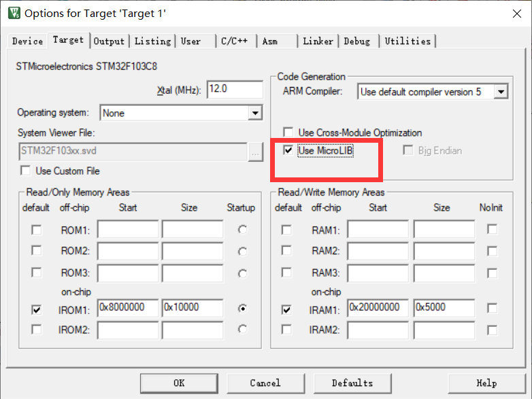Uncheck the IROM1 default checkbox
Screen dimensions: 532x399
pos(36,309)
